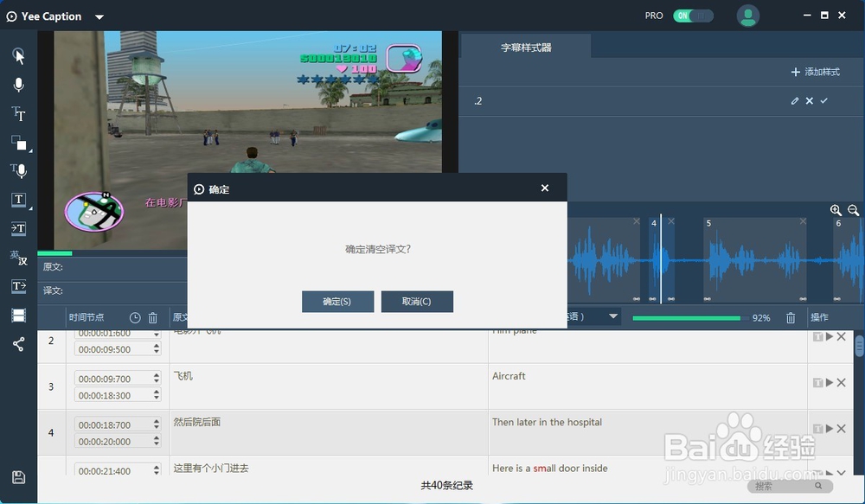
Task: Play subtitle row 3 Aircraft
Action: coord(830,382)
